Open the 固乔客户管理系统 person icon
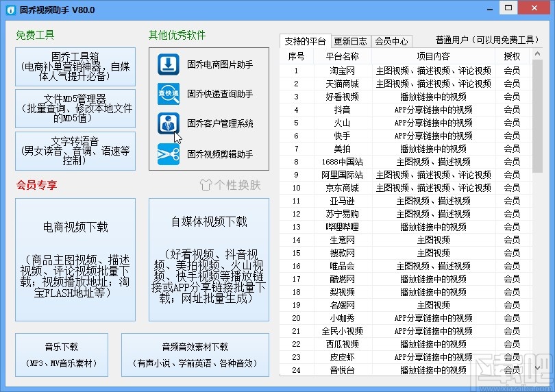Viewport: 555px width, 392px height. coord(169,123)
